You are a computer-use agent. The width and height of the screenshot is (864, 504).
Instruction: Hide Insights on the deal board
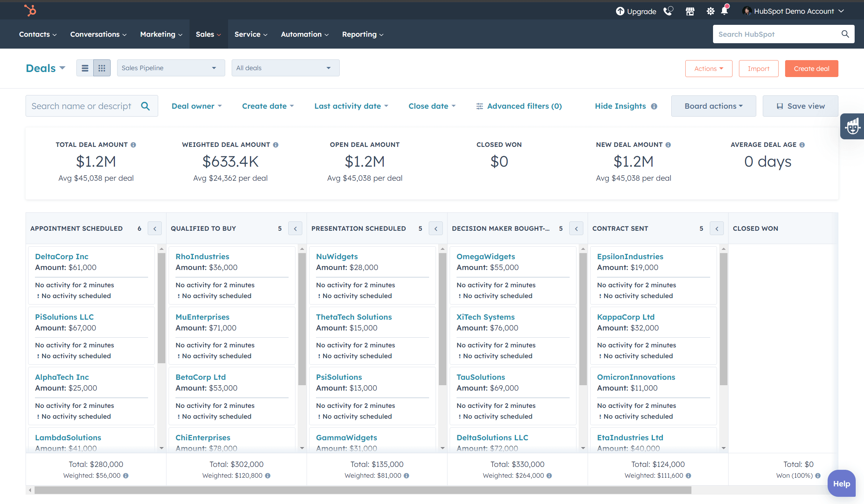[620, 106]
